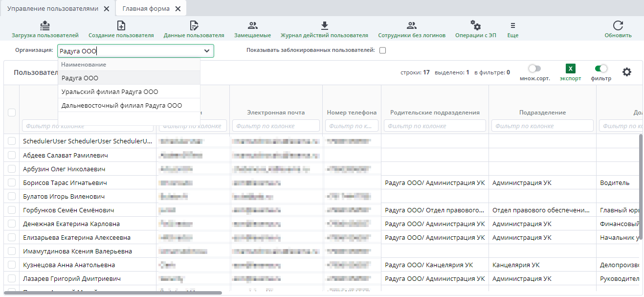Image resolution: width=644 pixels, height=297 pixels.
Task: Open Создание пользователя from the toolbar
Action: (121, 26)
